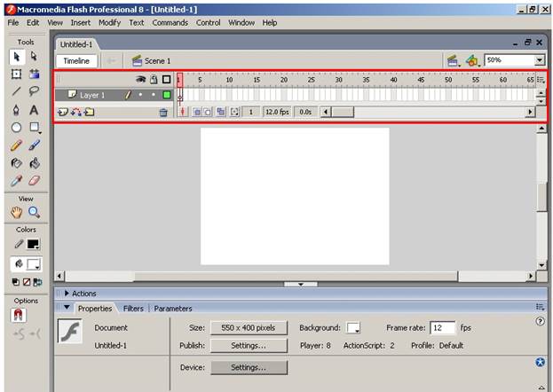Screen dimensions: 553x392
Task: Expand the Property inspector bottom arrow
Action: click(x=541, y=388)
